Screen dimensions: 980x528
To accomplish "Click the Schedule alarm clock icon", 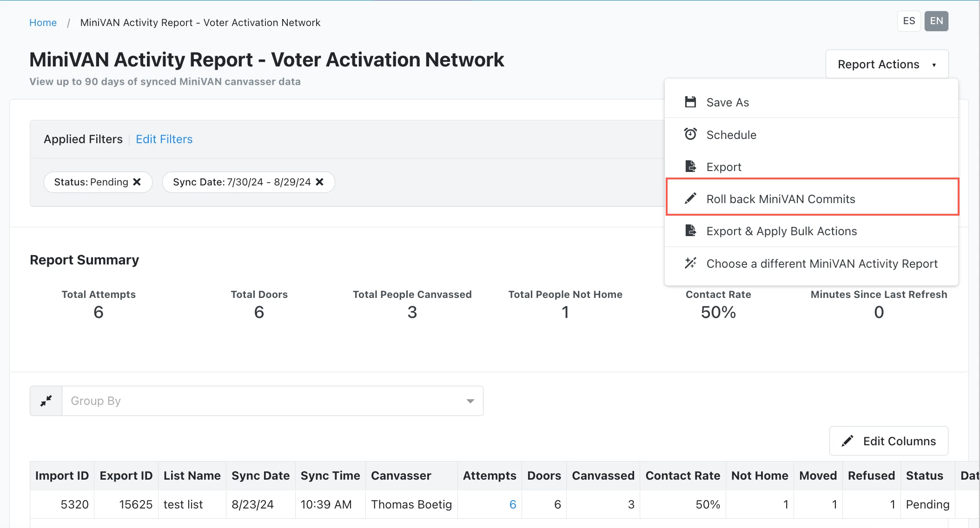I will click(x=690, y=134).
